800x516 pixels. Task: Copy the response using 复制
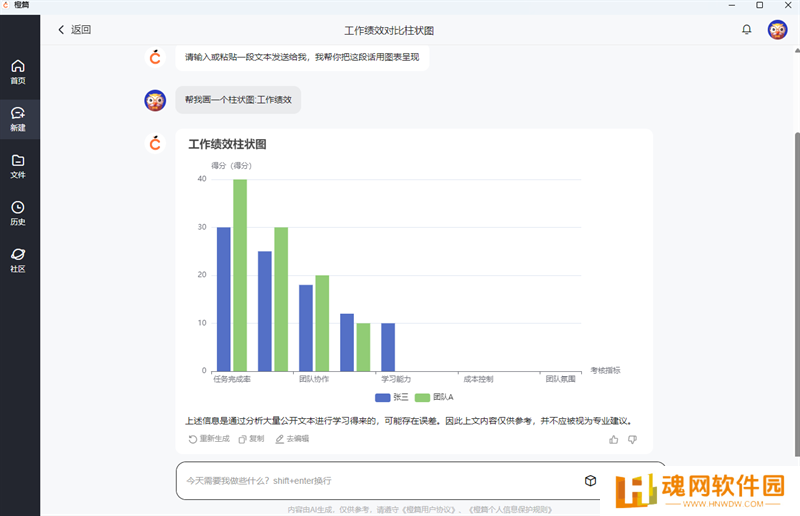[251, 439]
